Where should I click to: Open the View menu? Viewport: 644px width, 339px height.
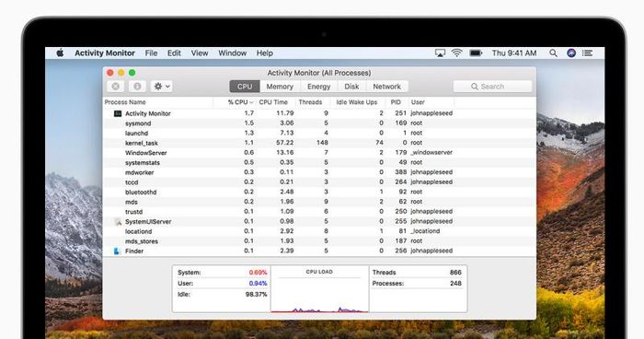pyautogui.click(x=200, y=53)
